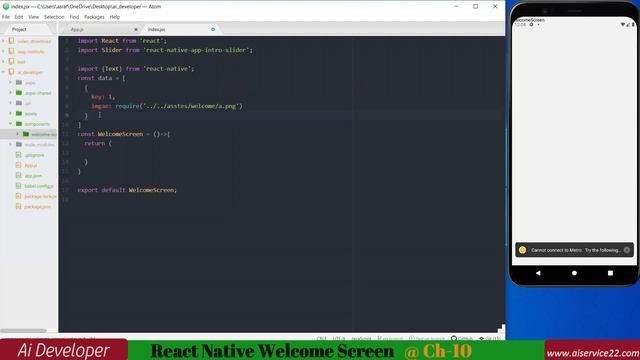Tap the emulator status bar settings gear
Viewport: 640px width, 360px height.
(x=531, y=25)
